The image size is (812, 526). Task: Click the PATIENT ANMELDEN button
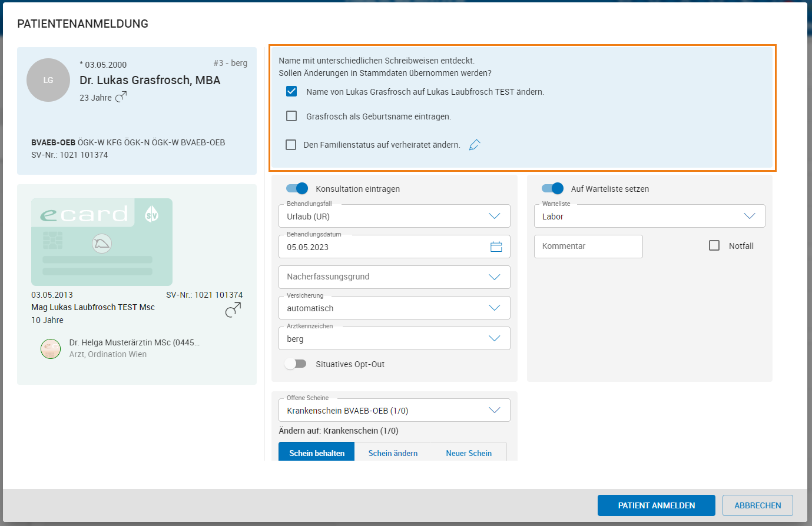[656, 505]
